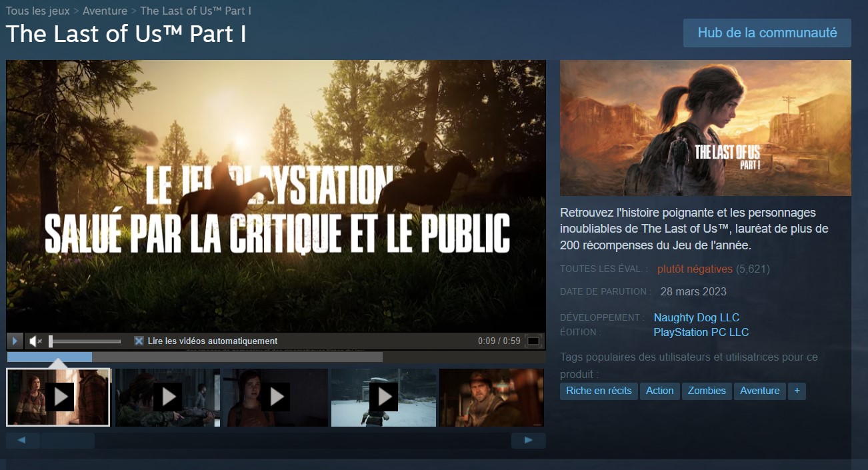Play the second trailer via its play overlay
The image size is (868, 470).
167,397
